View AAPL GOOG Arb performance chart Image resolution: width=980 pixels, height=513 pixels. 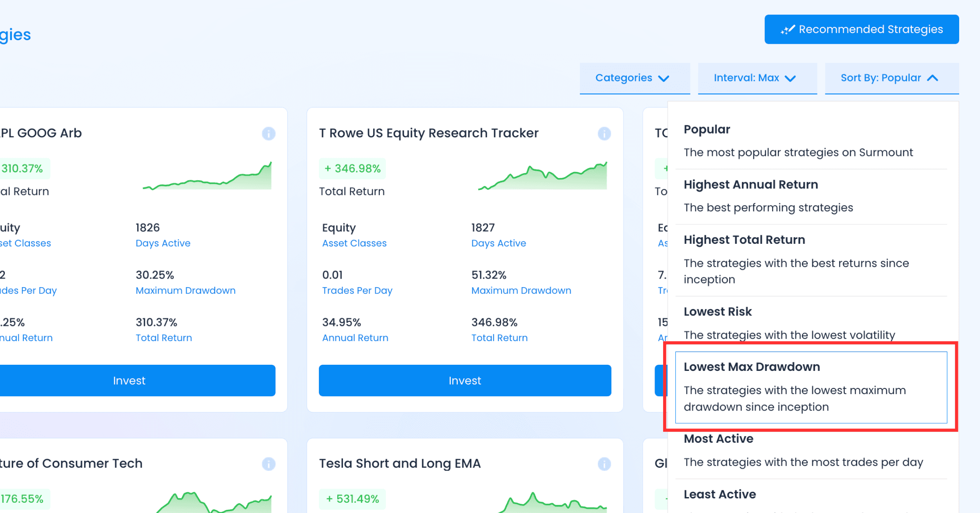click(207, 176)
